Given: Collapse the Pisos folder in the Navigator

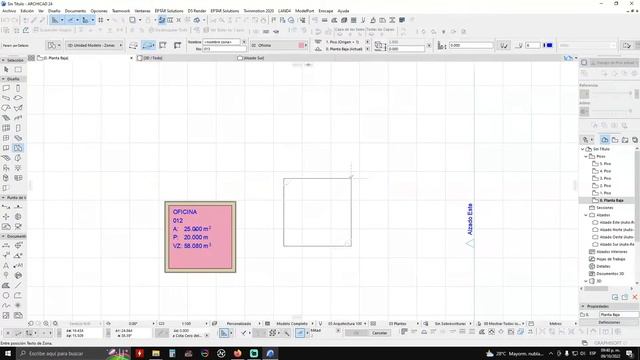Looking at the screenshot, I should (586, 156).
